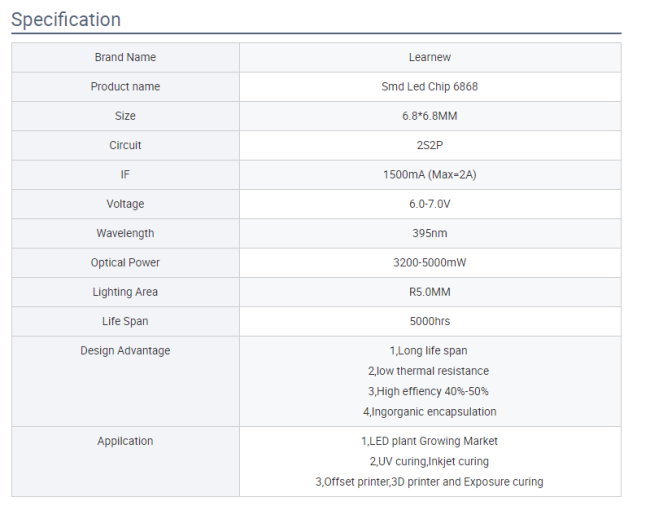This screenshot has height=506, width=650.
Task: Select the Size label cell
Action: tap(125, 116)
